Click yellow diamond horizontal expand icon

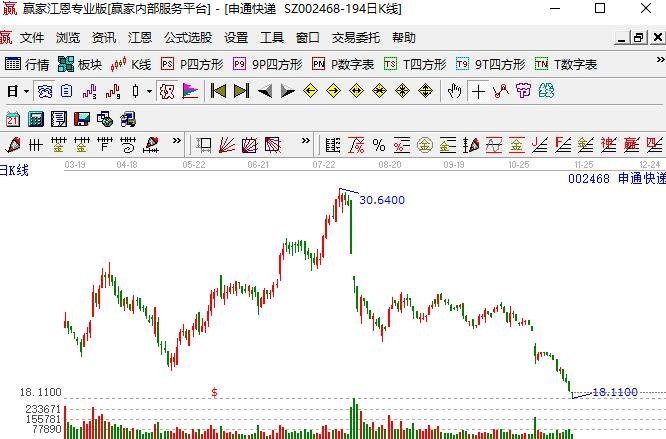point(356,91)
